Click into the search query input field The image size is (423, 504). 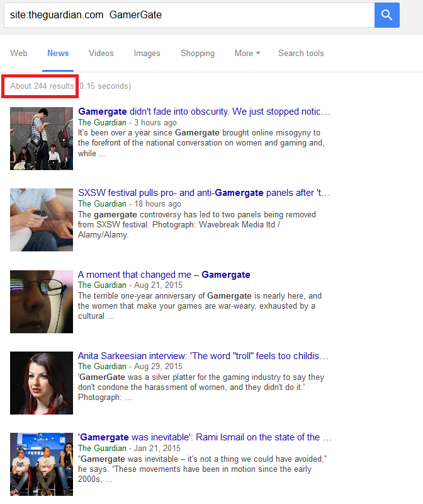click(189, 15)
